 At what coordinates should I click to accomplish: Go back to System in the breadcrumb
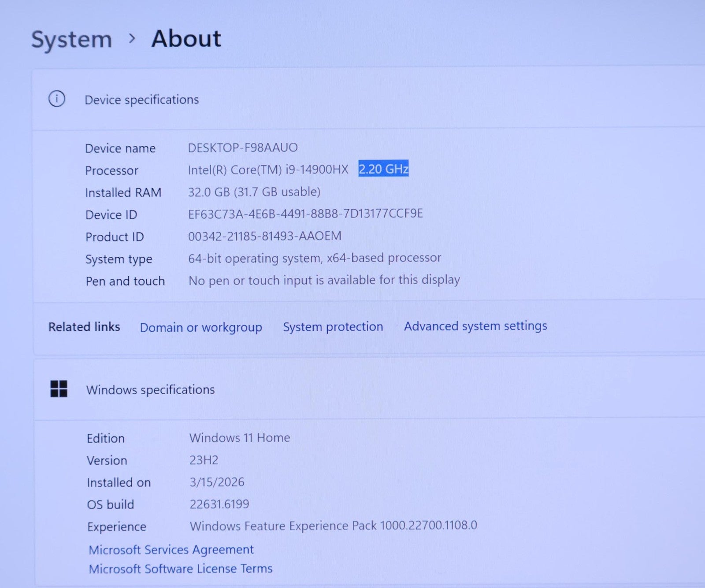click(71, 40)
